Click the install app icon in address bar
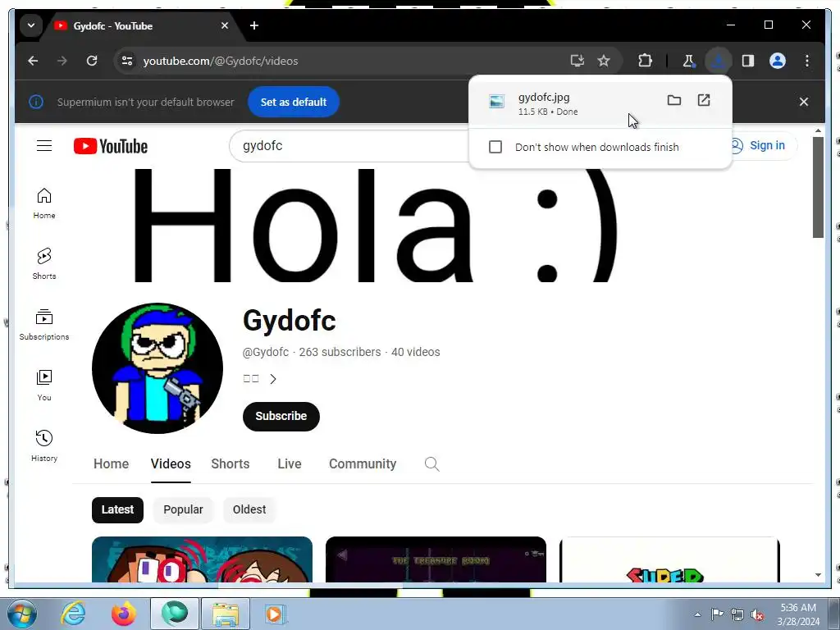Screen dimensions: 840x630 click(577, 61)
